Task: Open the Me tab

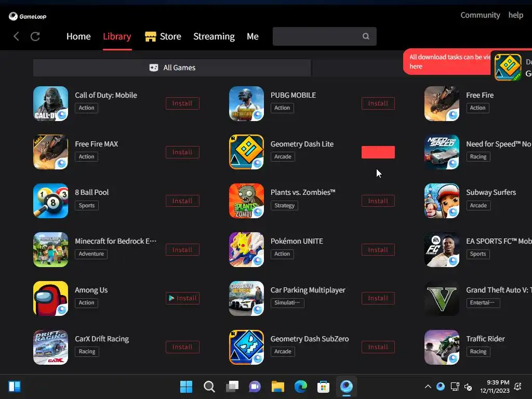Action: 253,36
